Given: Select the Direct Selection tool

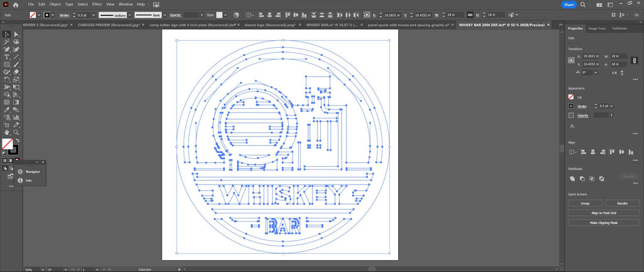Looking at the screenshot, I should pos(16,34).
